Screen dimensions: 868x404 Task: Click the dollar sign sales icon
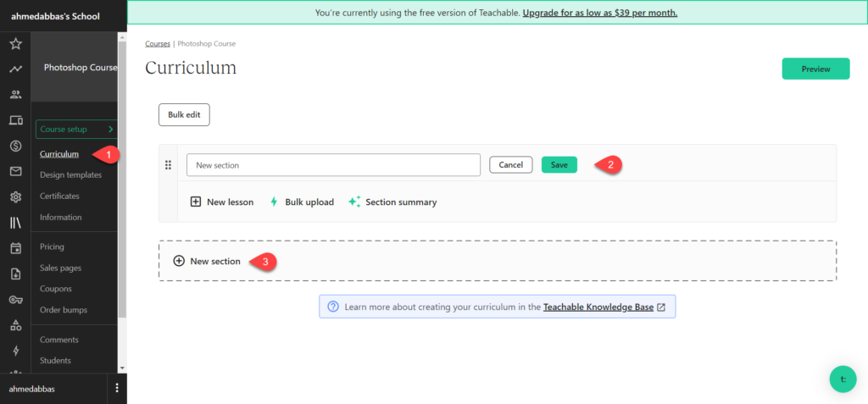(15, 146)
